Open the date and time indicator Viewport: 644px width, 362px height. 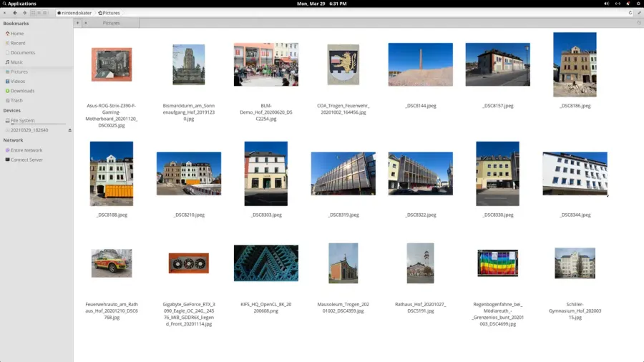click(x=321, y=4)
